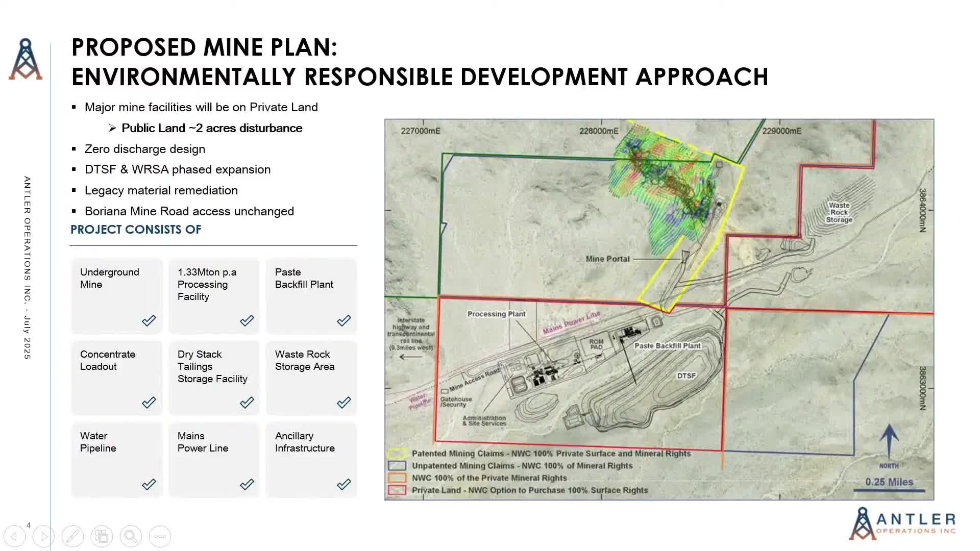
Task: Select the Underground Mine card
Action: 117,296
